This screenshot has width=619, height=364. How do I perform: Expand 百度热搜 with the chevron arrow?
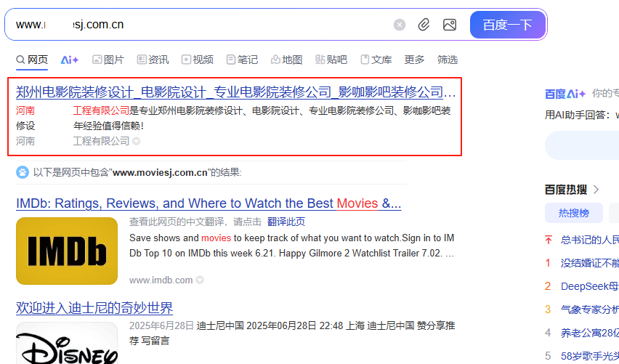click(x=596, y=190)
